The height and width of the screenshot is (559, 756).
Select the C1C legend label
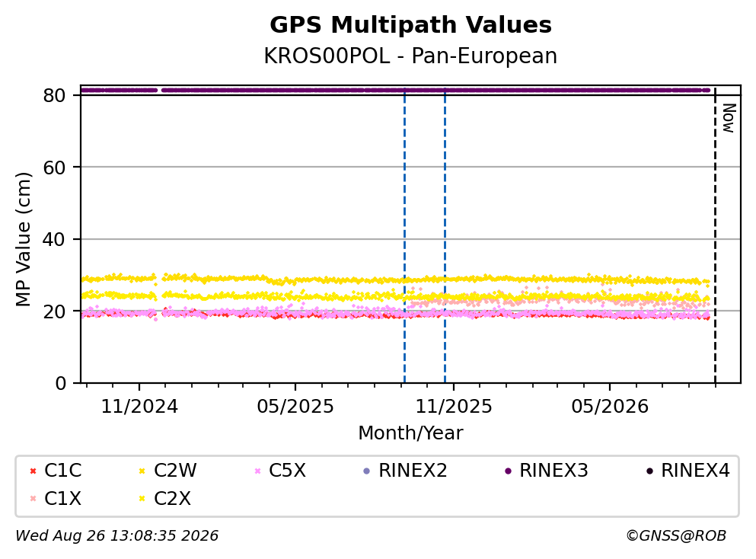pyautogui.click(x=62, y=470)
